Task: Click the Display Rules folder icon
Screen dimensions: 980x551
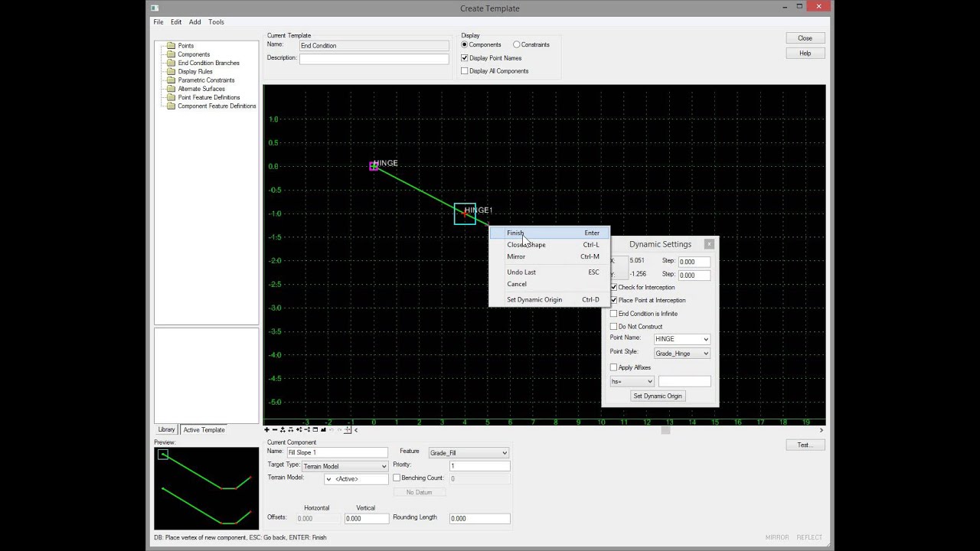Action: coord(171,72)
